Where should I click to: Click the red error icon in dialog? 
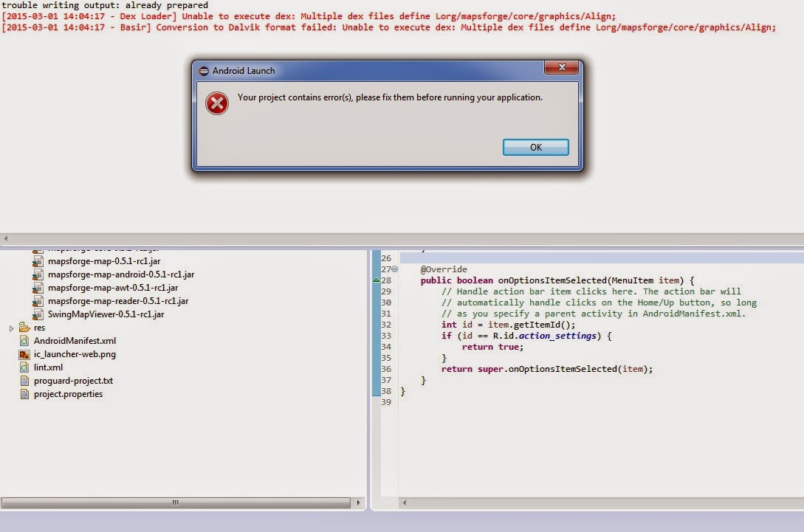[217, 103]
